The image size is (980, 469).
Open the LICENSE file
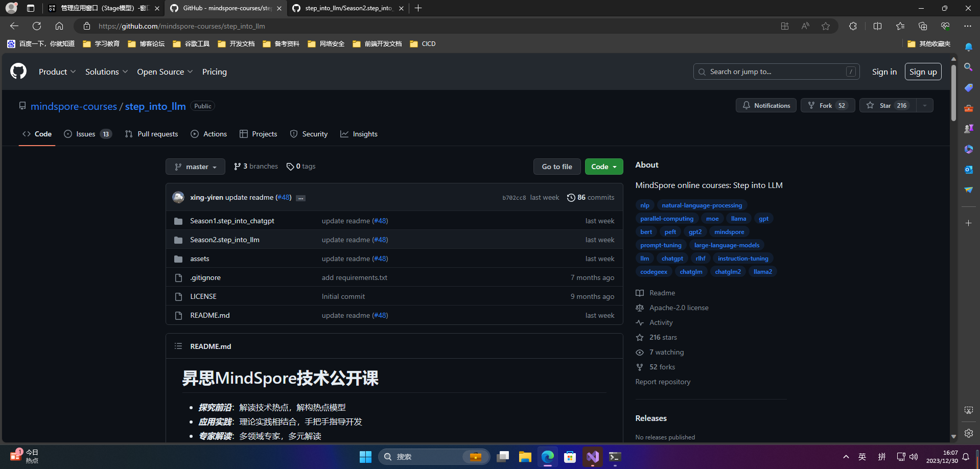coord(203,296)
